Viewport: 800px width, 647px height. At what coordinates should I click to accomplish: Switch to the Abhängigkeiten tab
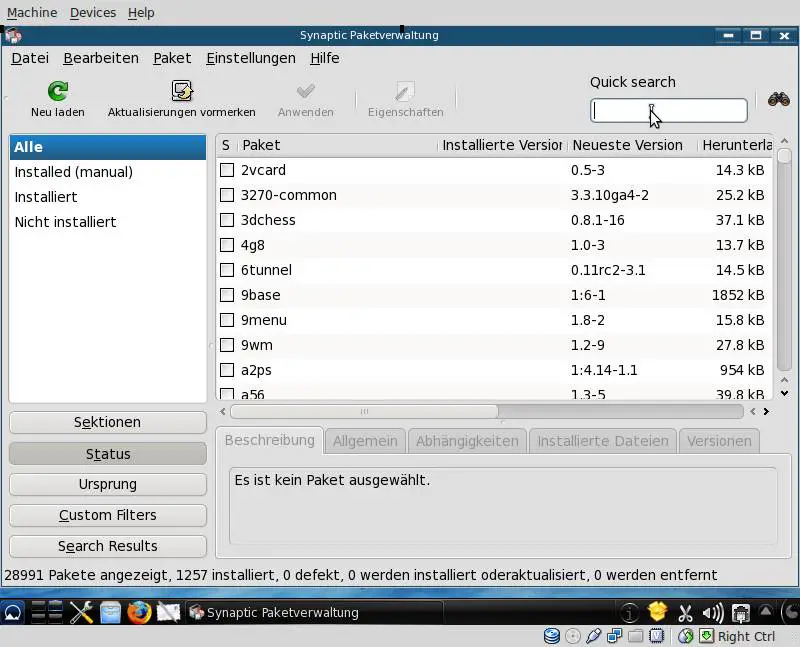pyautogui.click(x=467, y=441)
